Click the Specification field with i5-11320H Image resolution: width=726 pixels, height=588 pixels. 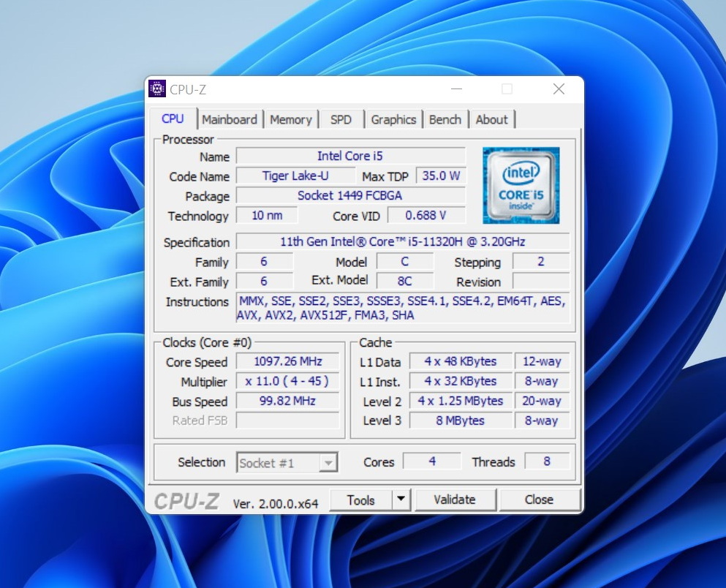point(403,241)
